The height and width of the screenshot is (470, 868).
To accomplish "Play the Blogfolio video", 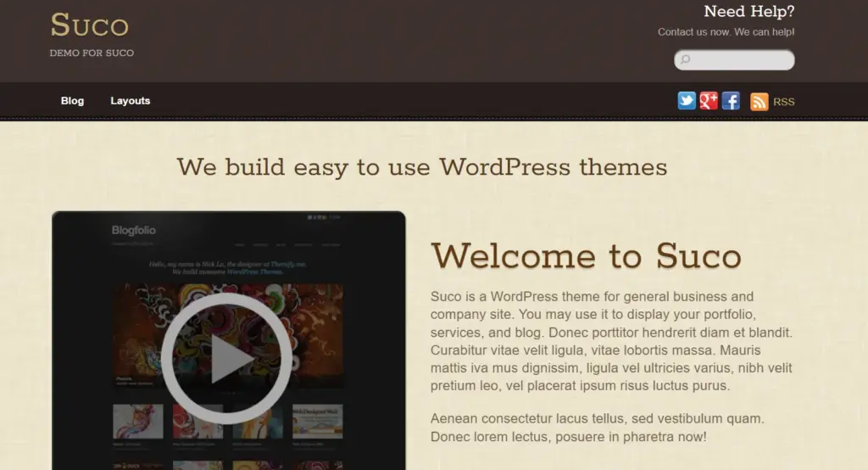I will 227,359.
